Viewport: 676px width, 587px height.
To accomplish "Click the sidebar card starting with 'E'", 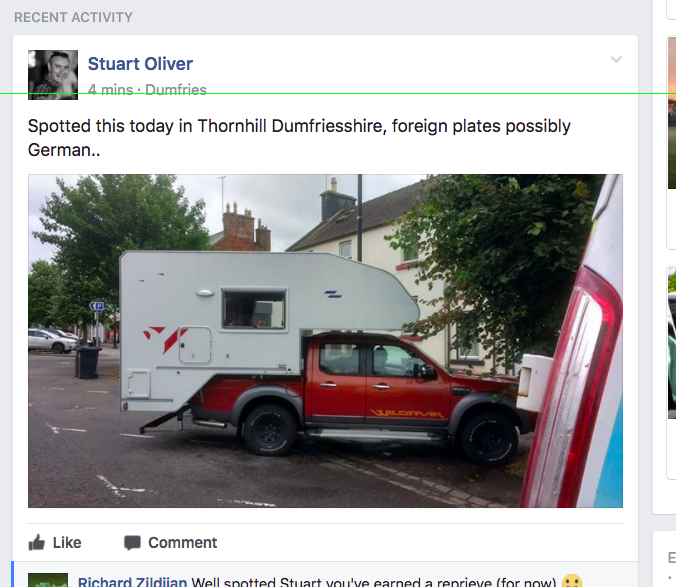I will pos(664,559).
